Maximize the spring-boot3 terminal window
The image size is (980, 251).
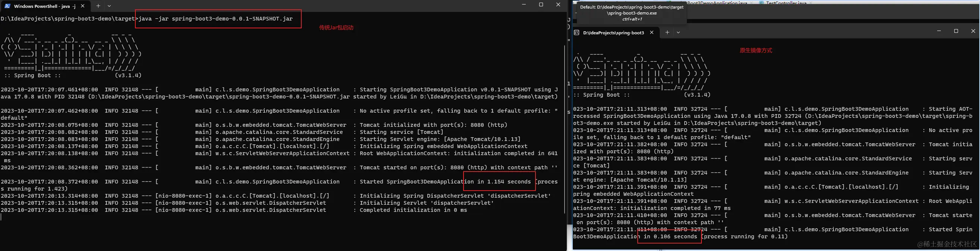pyautogui.click(x=956, y=31)
